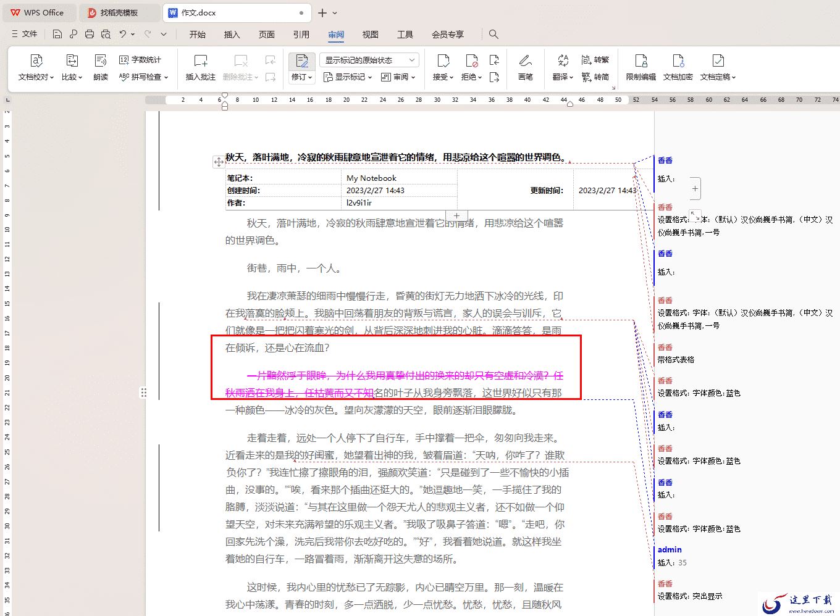Click the paragraph drag handle in left margin
Screen dimensions: 840x616
click(x=143, y=392)
